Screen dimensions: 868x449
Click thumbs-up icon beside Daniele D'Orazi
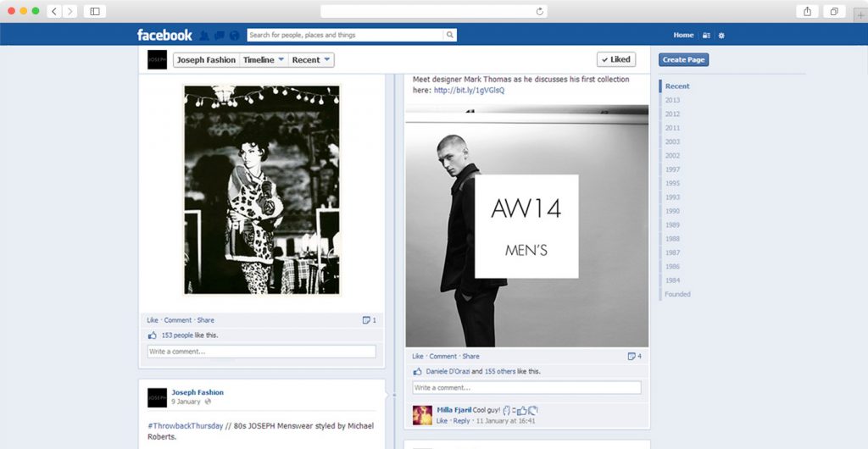click(417, 372)
